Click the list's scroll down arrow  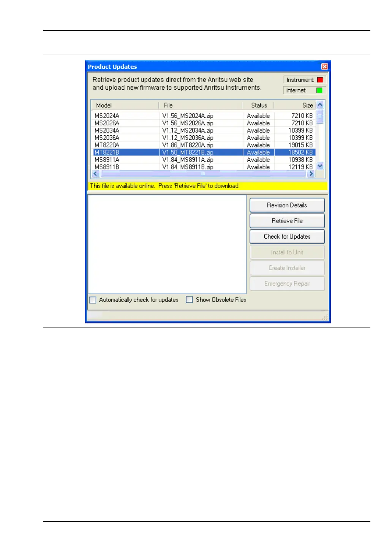320,166
